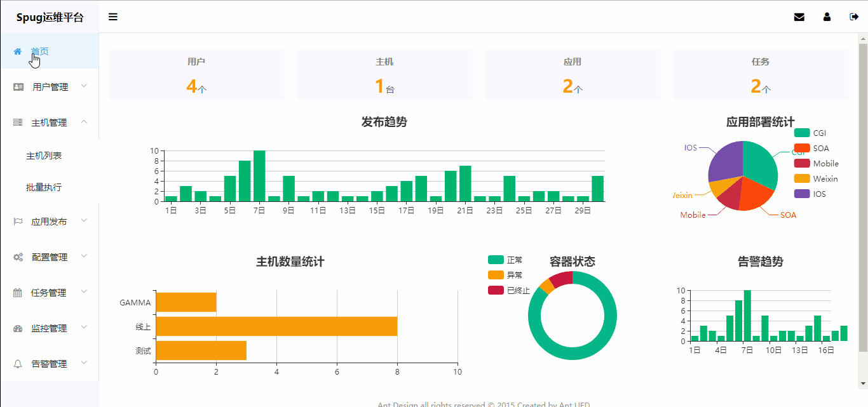Click the orange-red SOA pie slice

point(756,194)
